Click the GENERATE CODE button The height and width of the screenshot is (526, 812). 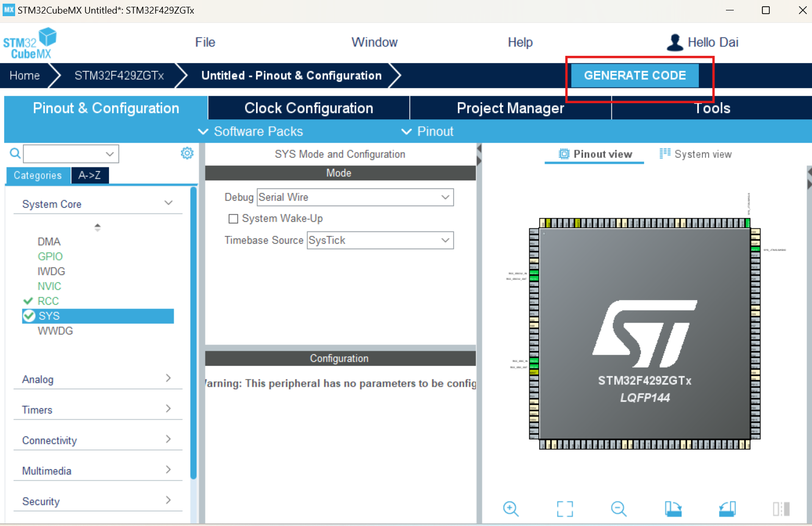coord(635,76)
